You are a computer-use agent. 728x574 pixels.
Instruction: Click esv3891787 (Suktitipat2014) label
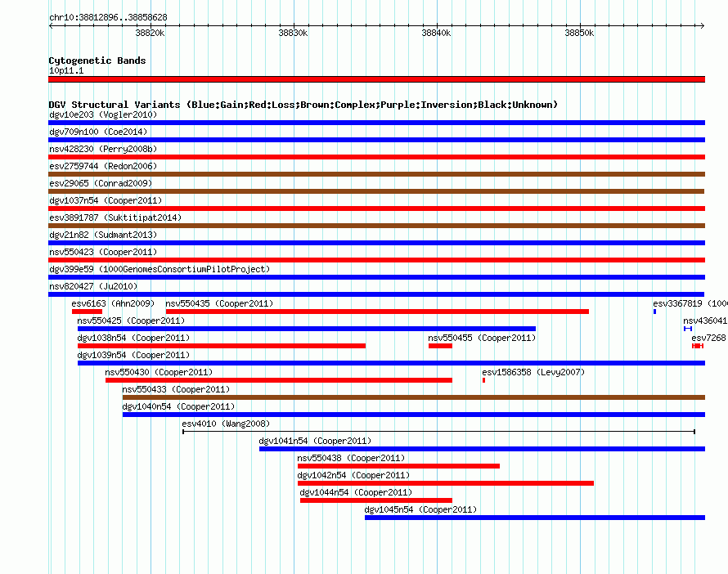[x=115, y=217]
